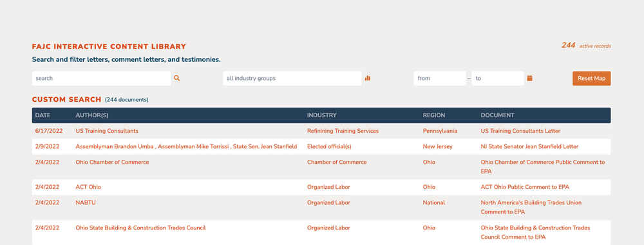The width and height of the screenshot is (644, 245).
Task: Click author row Assemblyman Brandon Umba
Action: click(186, 147)
